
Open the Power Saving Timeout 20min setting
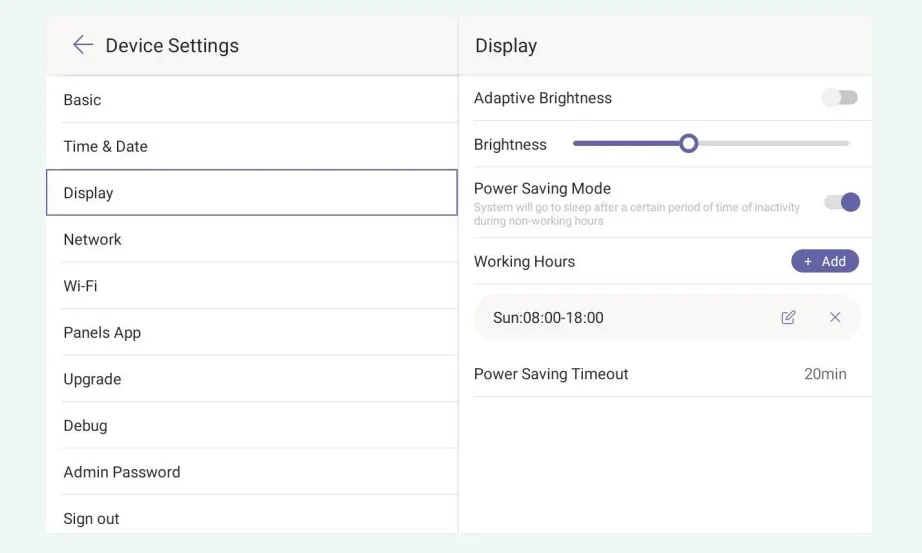pos(824,374)
